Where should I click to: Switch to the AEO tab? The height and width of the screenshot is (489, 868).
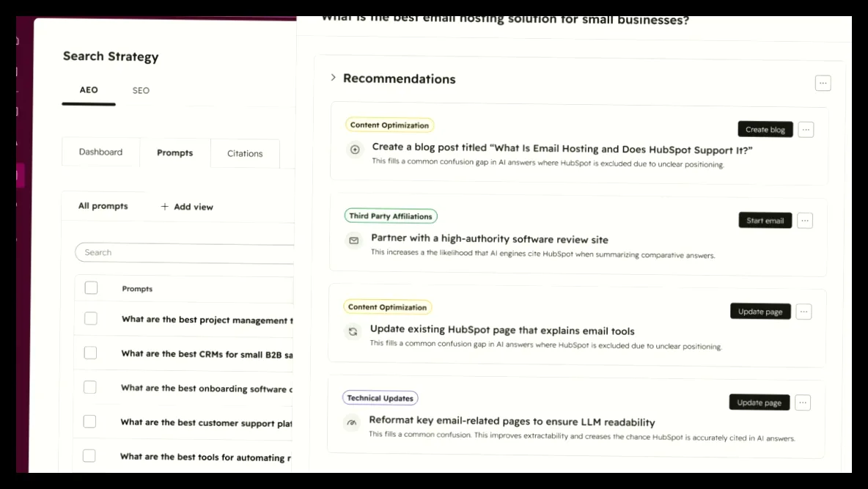click(x=89, y=89)
